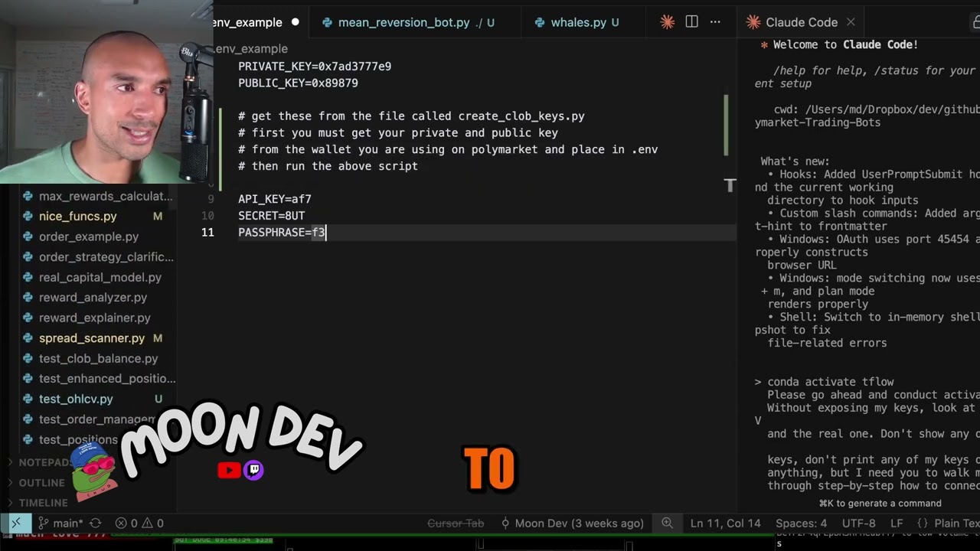Change line ending via LF indicator
This screenshot has height=551, width=980.
(x=897, y=523)
